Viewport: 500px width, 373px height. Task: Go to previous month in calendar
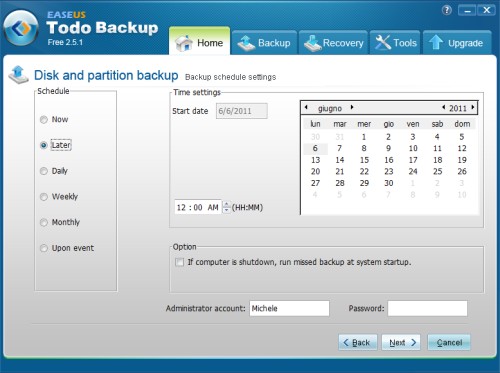point(306,107)
